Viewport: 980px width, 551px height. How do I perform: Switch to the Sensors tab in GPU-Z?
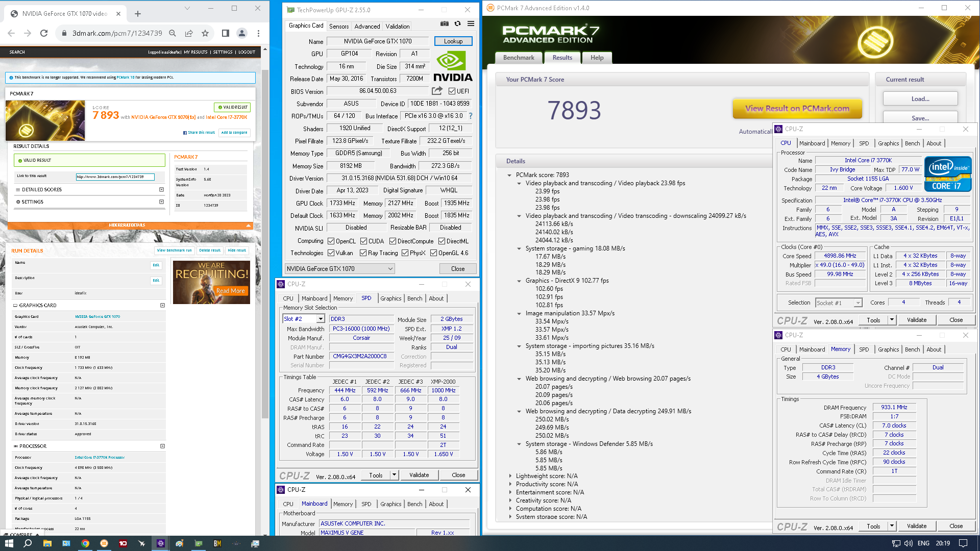[339, 27]
